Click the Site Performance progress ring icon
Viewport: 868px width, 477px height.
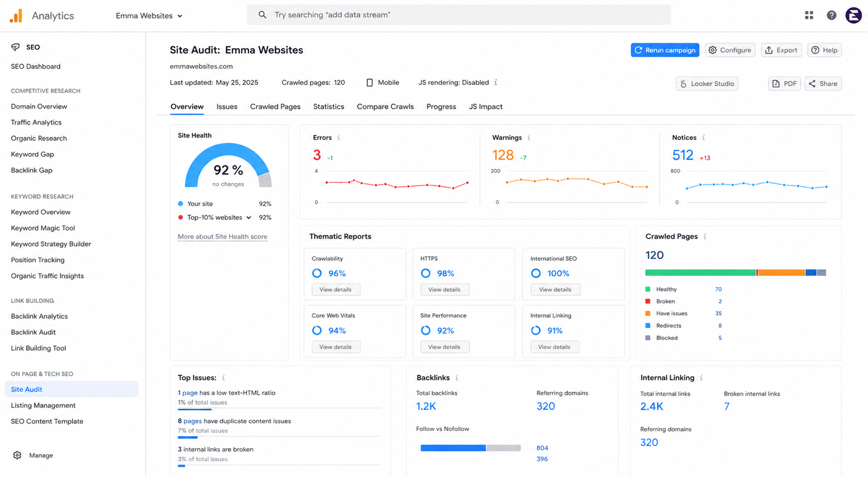click(426, 331)
